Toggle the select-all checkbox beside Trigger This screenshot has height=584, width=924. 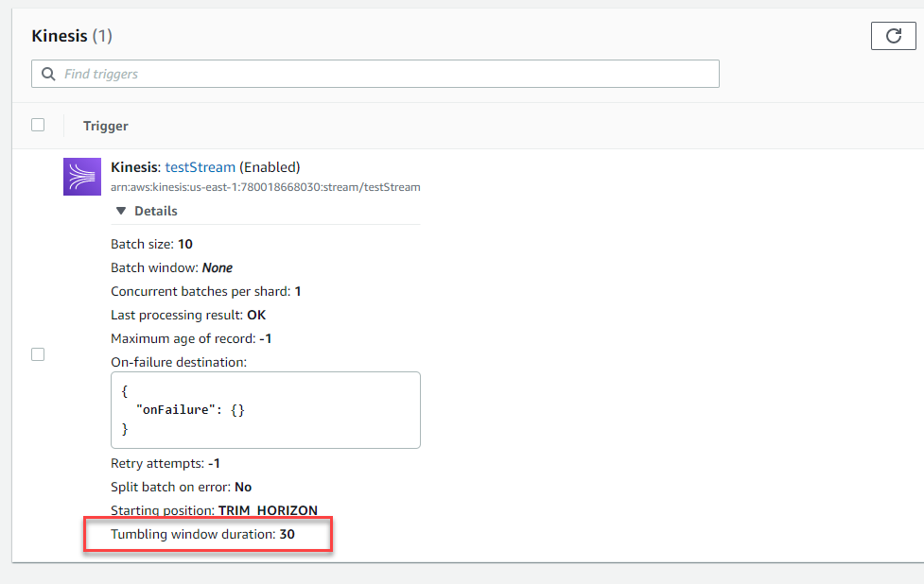click(x=38, y=125)
